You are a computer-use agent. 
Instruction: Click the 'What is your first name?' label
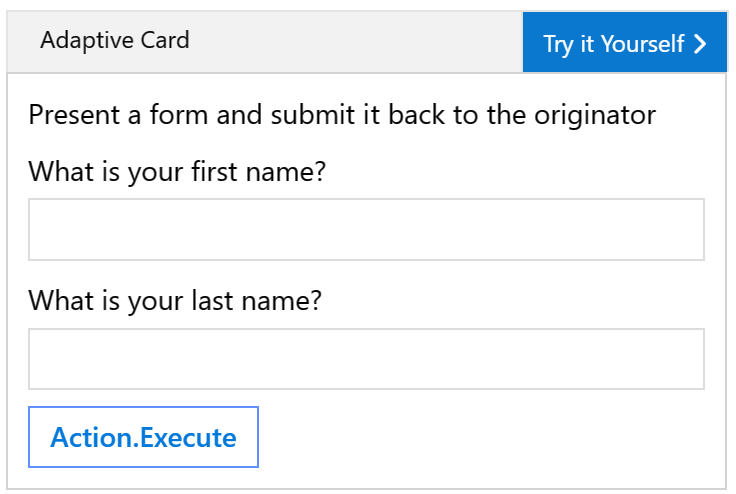pyautogui.click(x=177, y=171)
